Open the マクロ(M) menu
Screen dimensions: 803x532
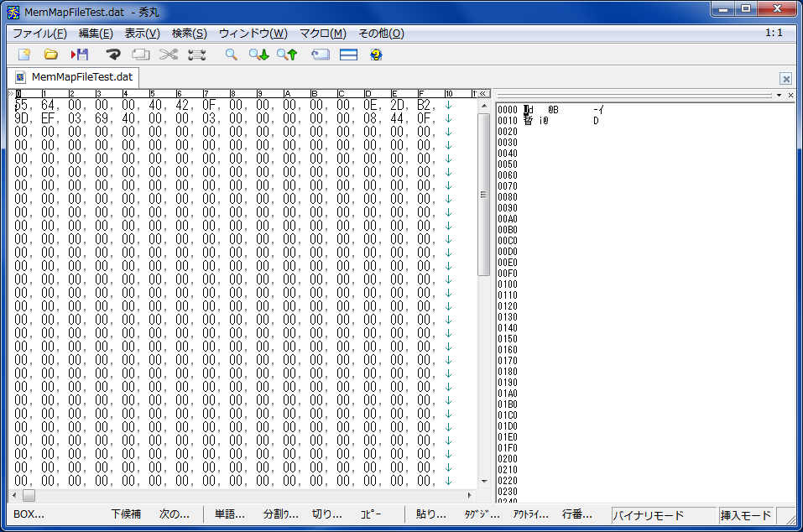click(323, 34)
